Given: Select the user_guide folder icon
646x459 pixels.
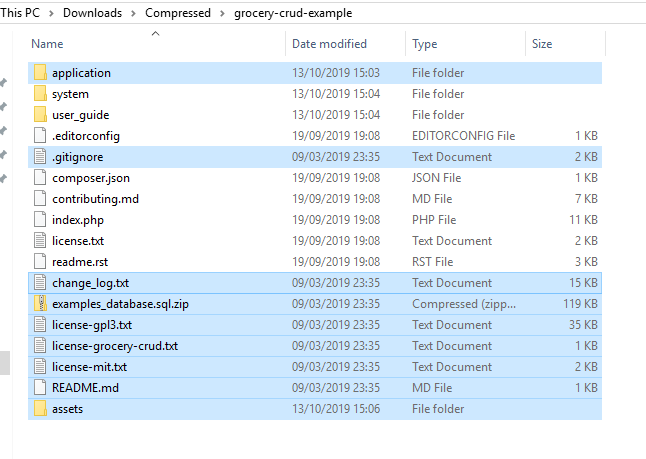Looking at the screenshot, I should 40,115.
